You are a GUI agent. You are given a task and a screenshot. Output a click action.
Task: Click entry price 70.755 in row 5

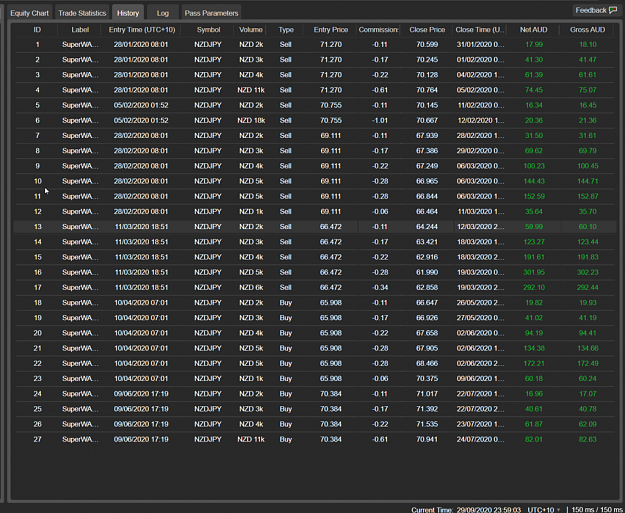[331, 105]
